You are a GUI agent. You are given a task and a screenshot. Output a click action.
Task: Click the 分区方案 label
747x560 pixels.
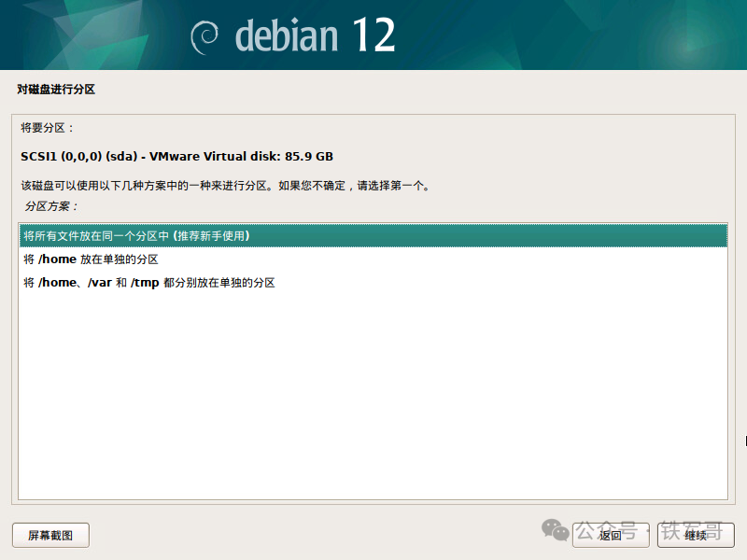point(51,206)
